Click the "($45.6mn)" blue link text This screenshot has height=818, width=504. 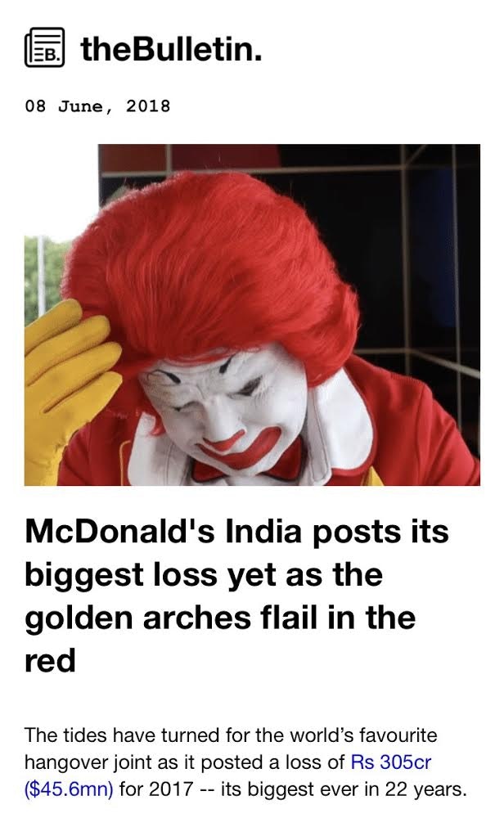point(69,789)
